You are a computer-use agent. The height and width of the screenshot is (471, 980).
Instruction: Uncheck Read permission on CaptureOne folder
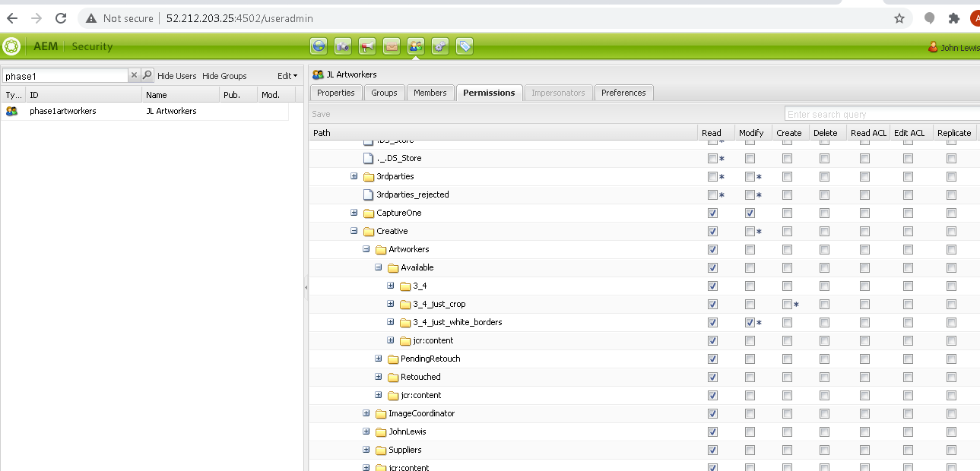click(712, 213)
